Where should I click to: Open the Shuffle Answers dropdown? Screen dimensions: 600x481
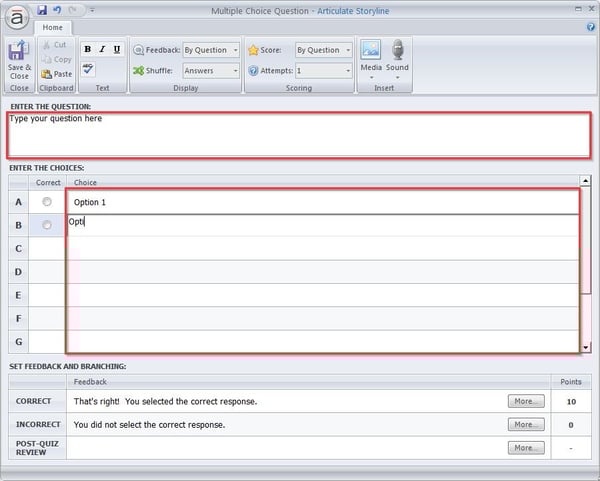(211, 71)
